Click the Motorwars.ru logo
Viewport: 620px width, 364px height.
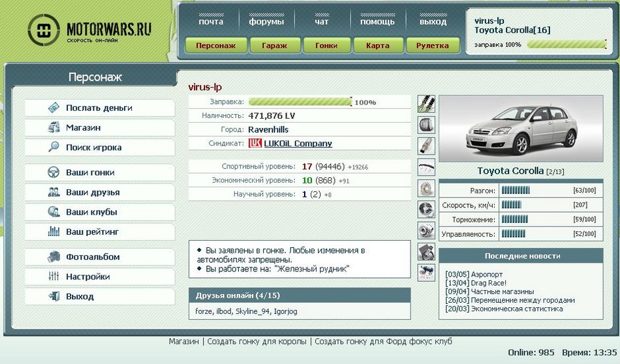click(89, 30)
